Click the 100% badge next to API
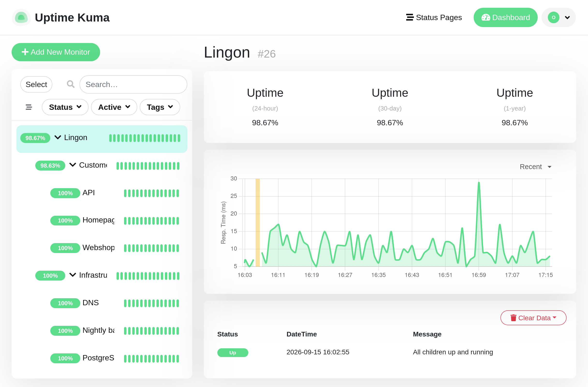The width and height of the screenshot is (588, 387). click(x=65, y=193)
